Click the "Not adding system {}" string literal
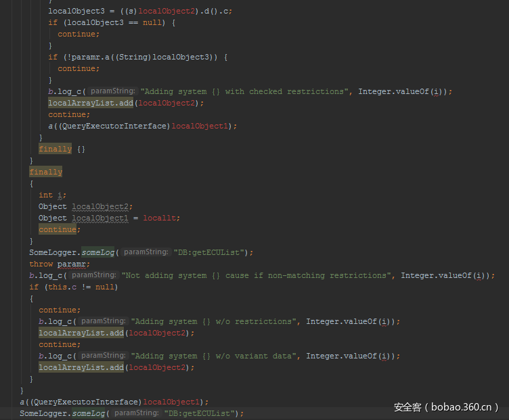Screen dimensions: 509x420 (256, 275)
